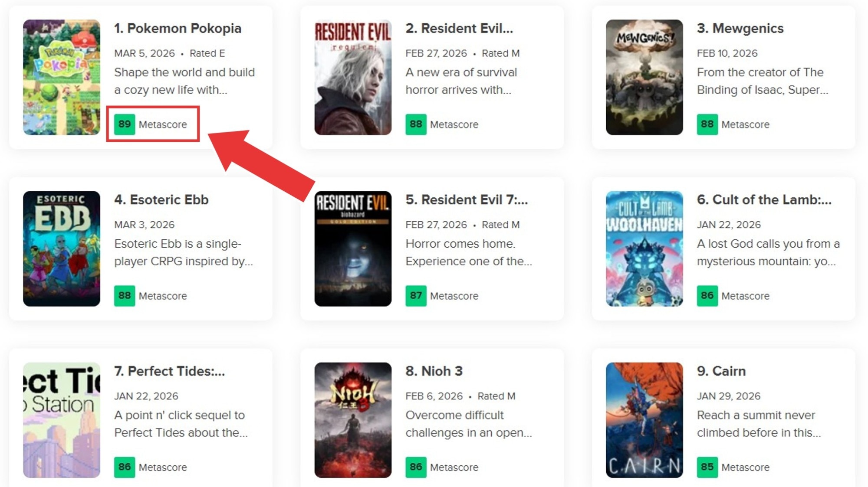Open the Pokemon Pokopia cover thumbnail
This screenshot has width=868, height=487.
(x=62, y=77)
